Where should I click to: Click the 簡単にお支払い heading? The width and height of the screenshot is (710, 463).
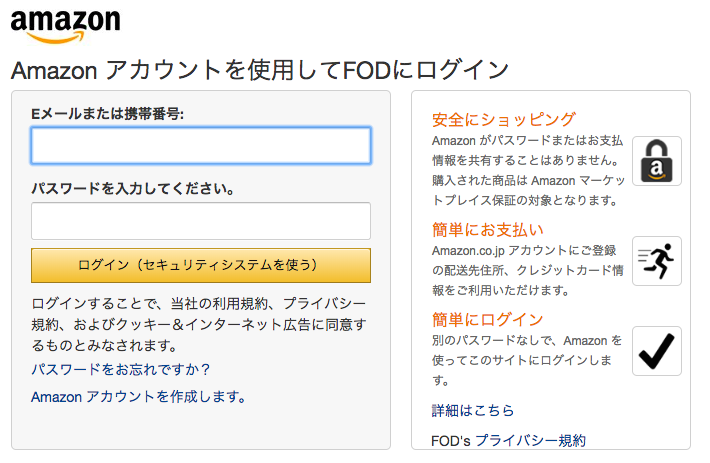tap(488, 229)
